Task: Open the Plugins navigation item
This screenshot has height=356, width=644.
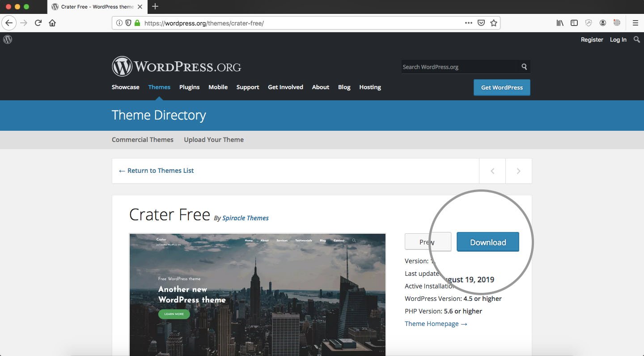Action: [x=190, y=87]
